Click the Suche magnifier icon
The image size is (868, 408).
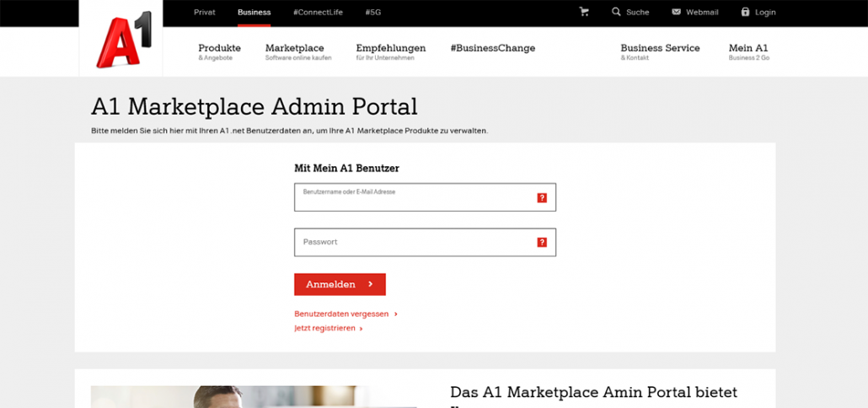[x=615, y=12]
